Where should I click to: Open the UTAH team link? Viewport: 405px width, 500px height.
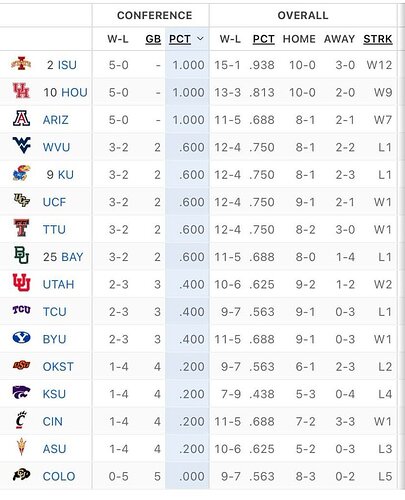pos(58,284)
